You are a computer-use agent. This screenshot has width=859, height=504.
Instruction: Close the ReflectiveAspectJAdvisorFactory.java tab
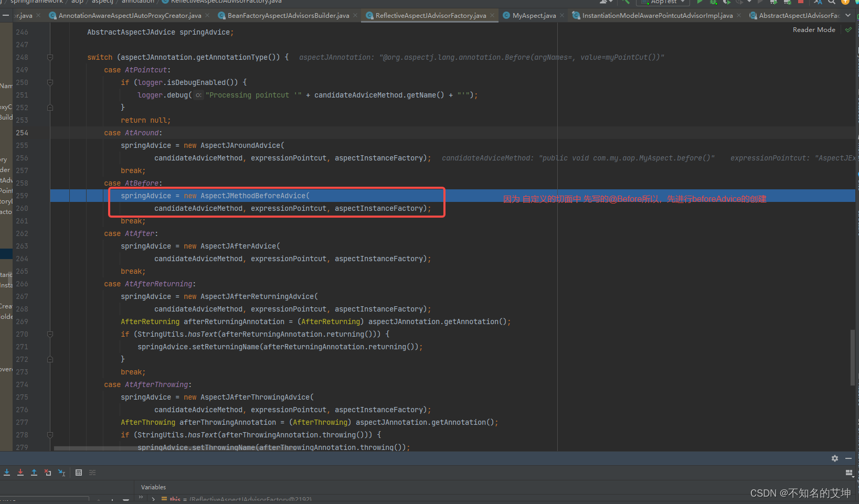(492, 16)
